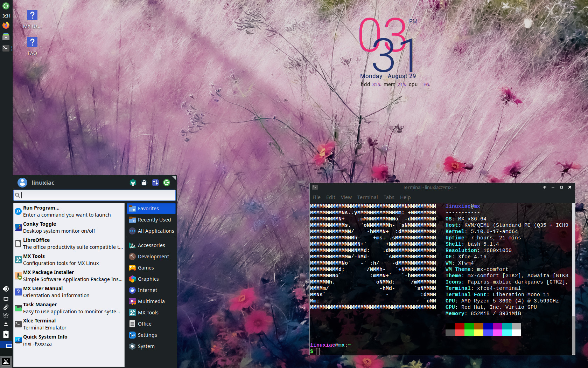Click the menu resize grip corner triangle
This screenshot has height=368, width=588.
coord(174,178)
